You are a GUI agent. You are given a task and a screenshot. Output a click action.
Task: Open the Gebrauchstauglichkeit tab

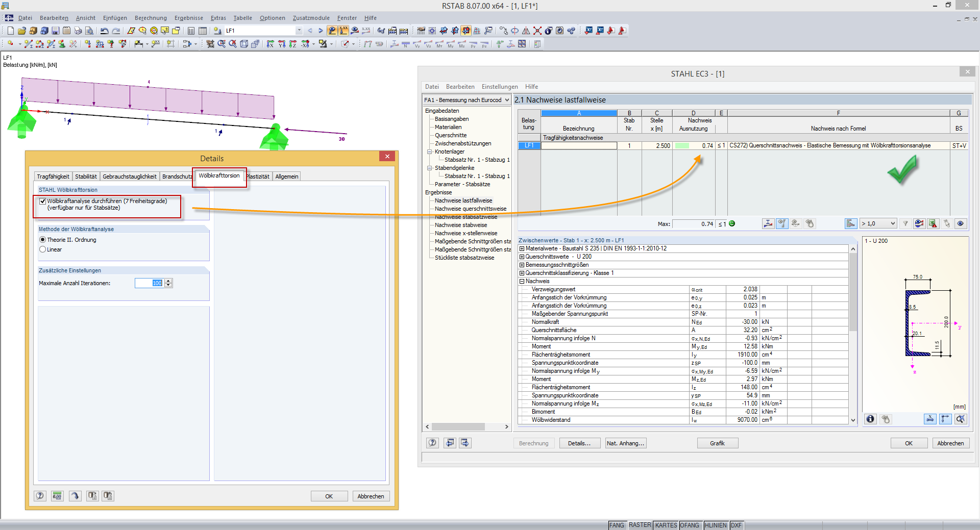130,176
